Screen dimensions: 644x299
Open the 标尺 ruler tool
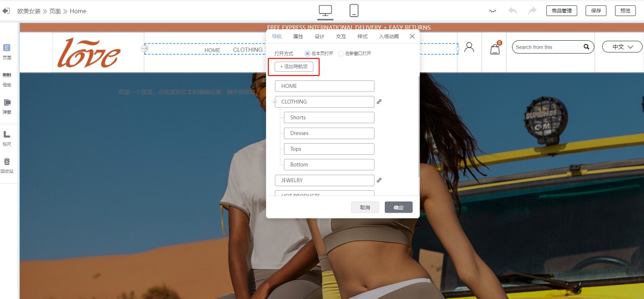pos(7,138)
